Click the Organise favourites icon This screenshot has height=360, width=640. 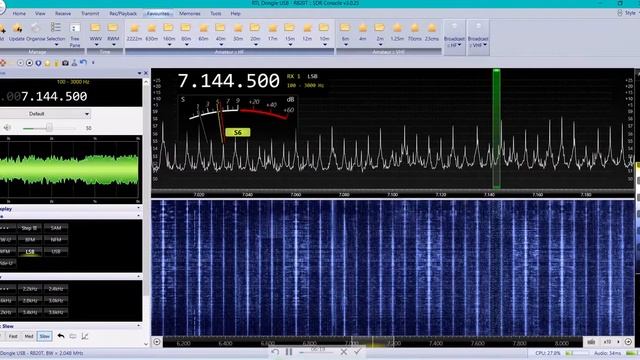[x=36, y=32]
